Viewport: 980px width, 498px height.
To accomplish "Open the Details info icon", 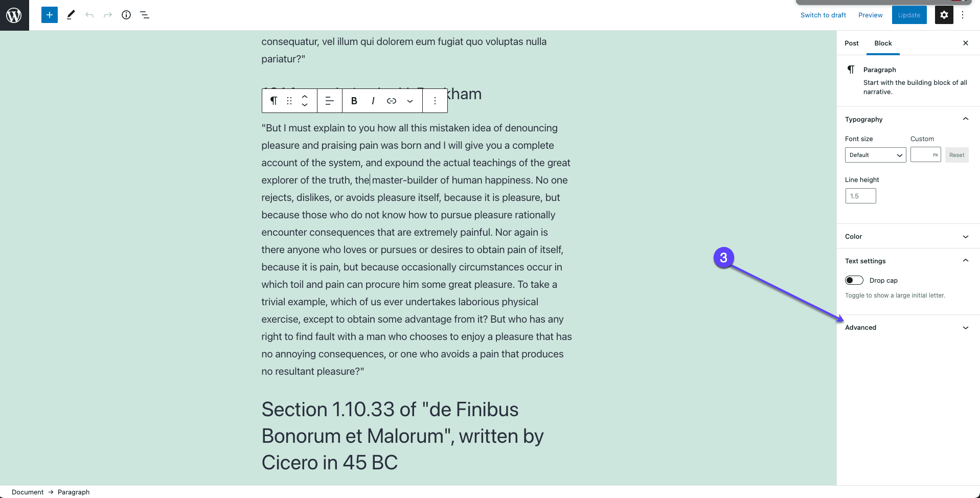I will click(x=126, y=15).
